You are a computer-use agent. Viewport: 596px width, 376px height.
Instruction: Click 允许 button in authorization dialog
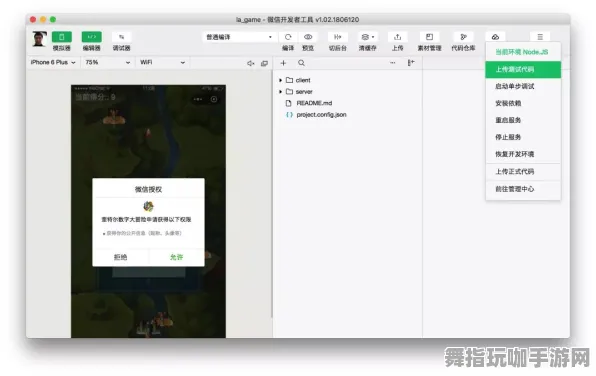176,257
